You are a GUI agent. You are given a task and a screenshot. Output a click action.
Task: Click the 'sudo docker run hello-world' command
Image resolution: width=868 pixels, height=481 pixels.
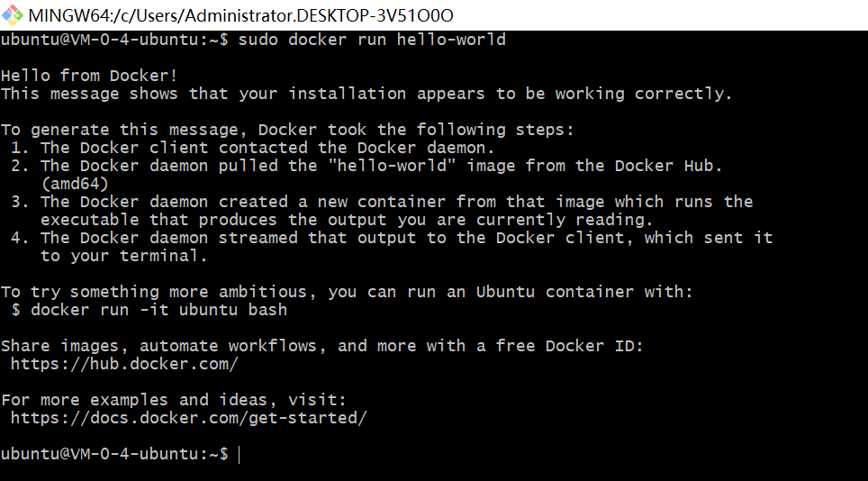click(372, 40)
